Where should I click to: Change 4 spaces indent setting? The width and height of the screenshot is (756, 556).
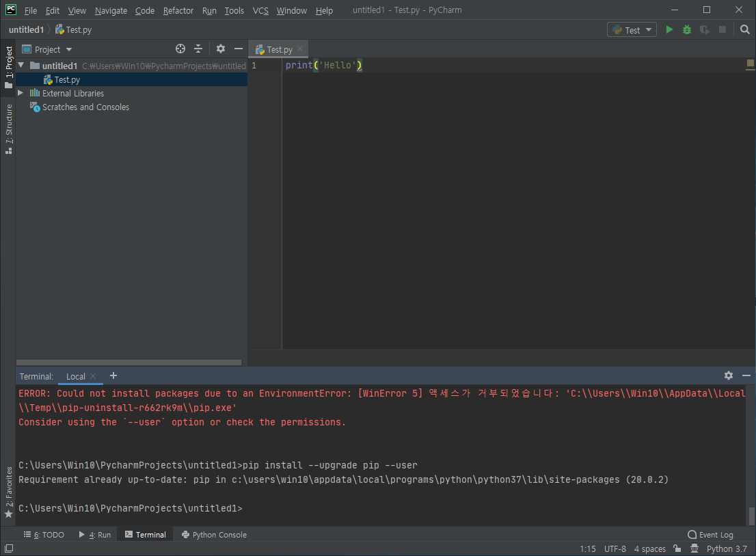649,548
